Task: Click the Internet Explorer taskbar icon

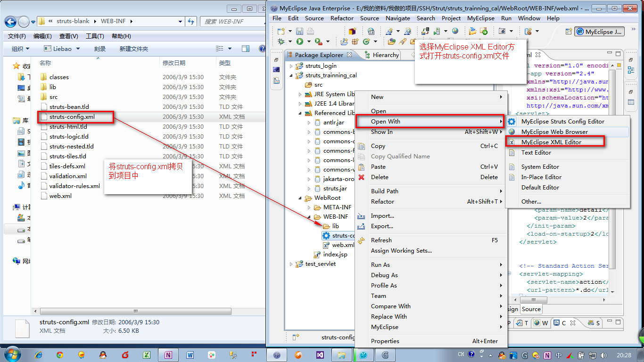Action: (x=39, y=355)
